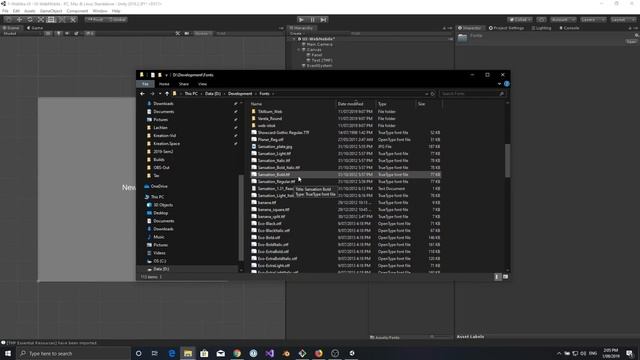Open the Create dropdown in Hierarchy
The height and width of the screenshot is (360, 640).
tap(297, 33)
